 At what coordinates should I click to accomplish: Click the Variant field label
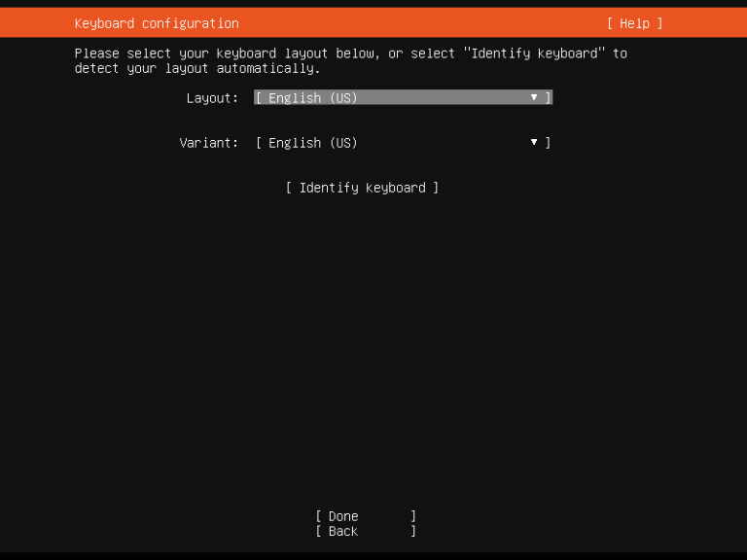click(209, 143)
